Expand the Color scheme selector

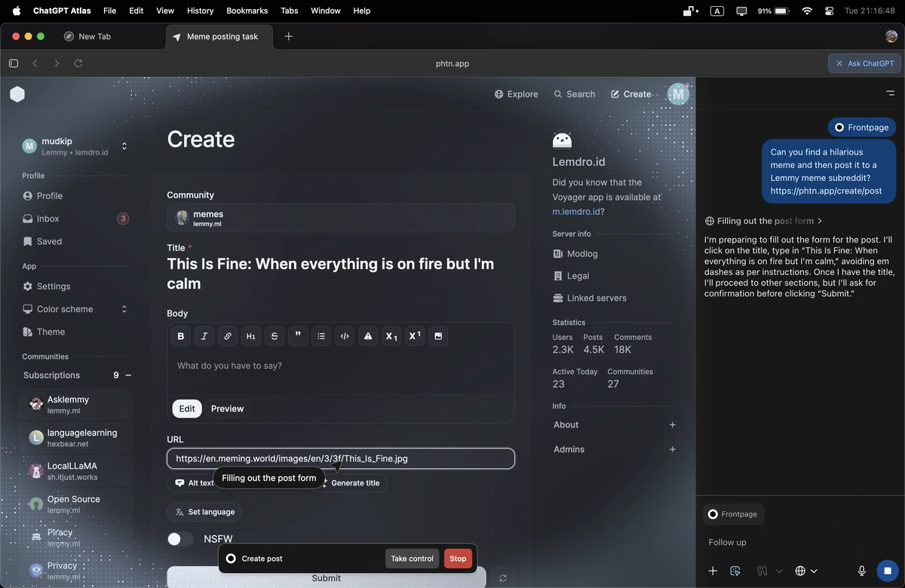124,309
